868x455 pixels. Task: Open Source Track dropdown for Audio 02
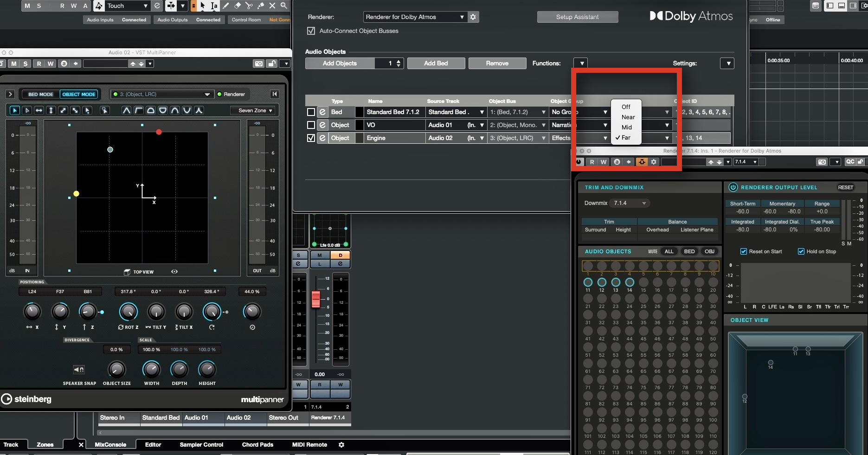(x=457, y=138)
